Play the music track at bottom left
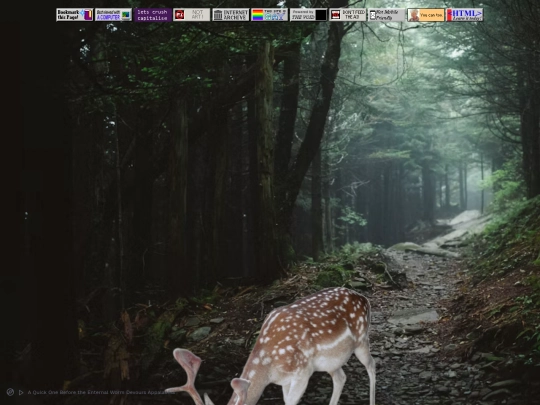 (x=21, y=392)
